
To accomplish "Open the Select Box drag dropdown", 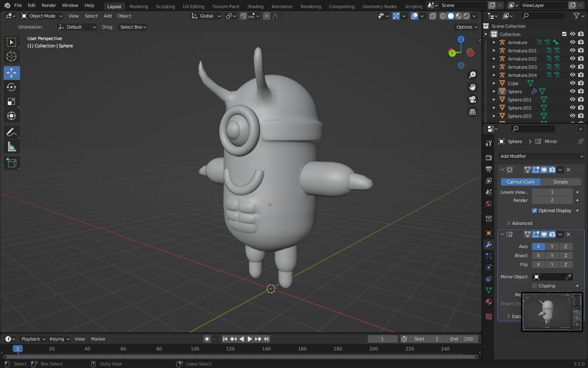I will coord(133,27).
